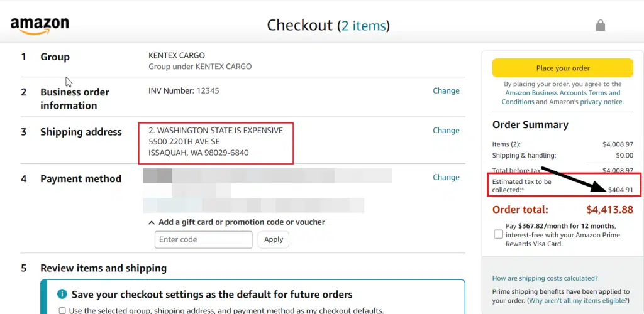Open Why aren't all my items eligible
The width and height of the screenshot is (644, 314).
point(578,300)
